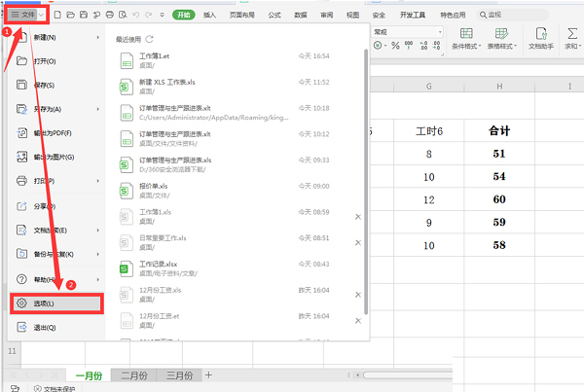Remove 工作簿1.xls from the recent list
Viewport: 584px width, 392px height.
tap(357, 216)
